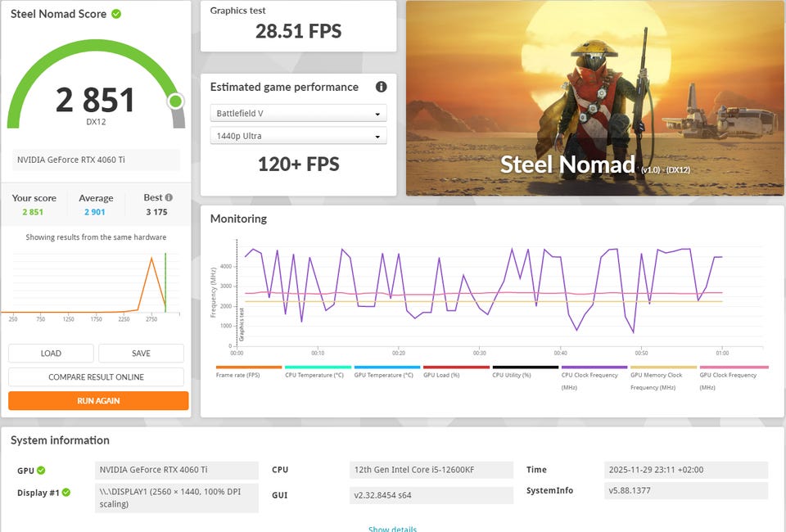Toggle the CPU Temperature (°C) legend item

point(318,372)
